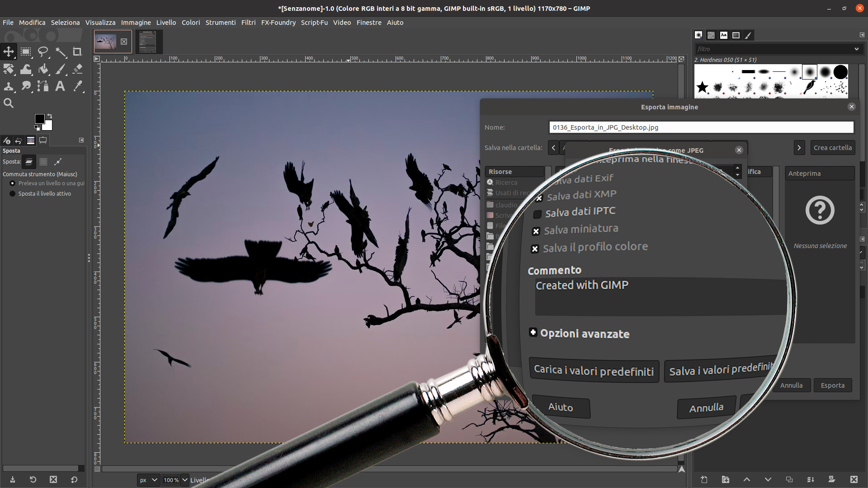Click the Crea cartella button
This screenshot has width=868, height=488.
click(833, 148)
